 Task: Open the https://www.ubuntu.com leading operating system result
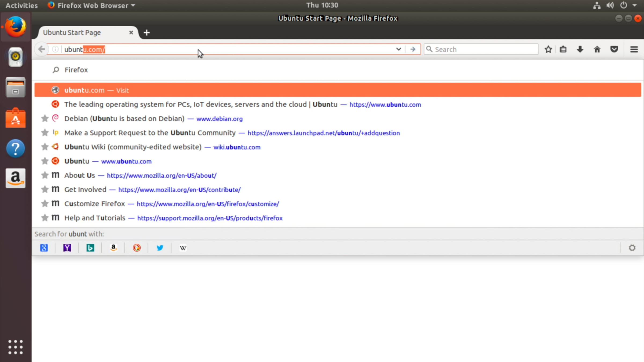tap(338, 104)
